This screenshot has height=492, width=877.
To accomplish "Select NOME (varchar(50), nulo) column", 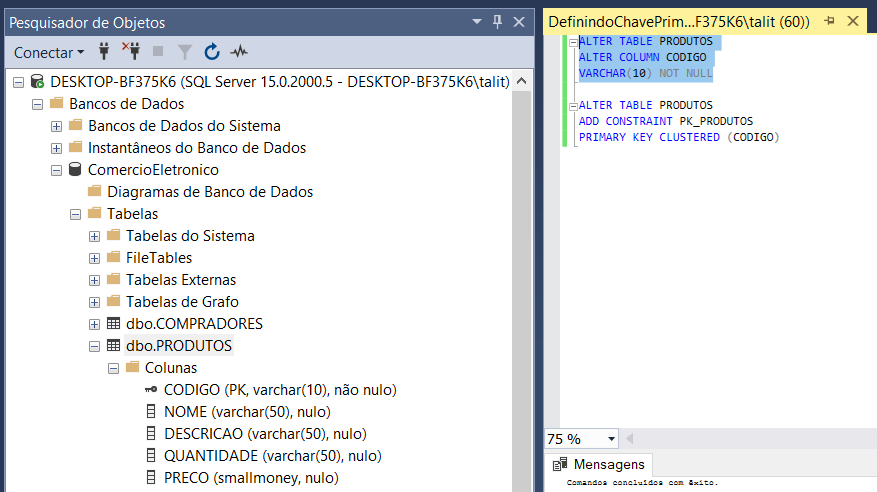I will pos(247,411).
